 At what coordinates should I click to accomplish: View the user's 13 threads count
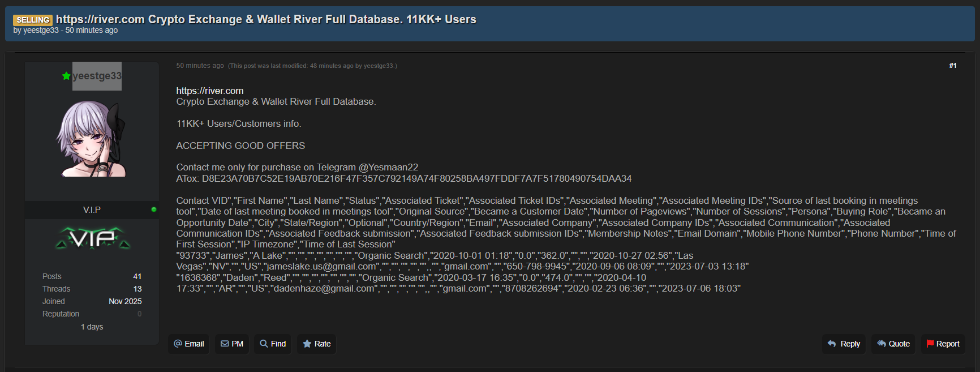pos(137,289)
